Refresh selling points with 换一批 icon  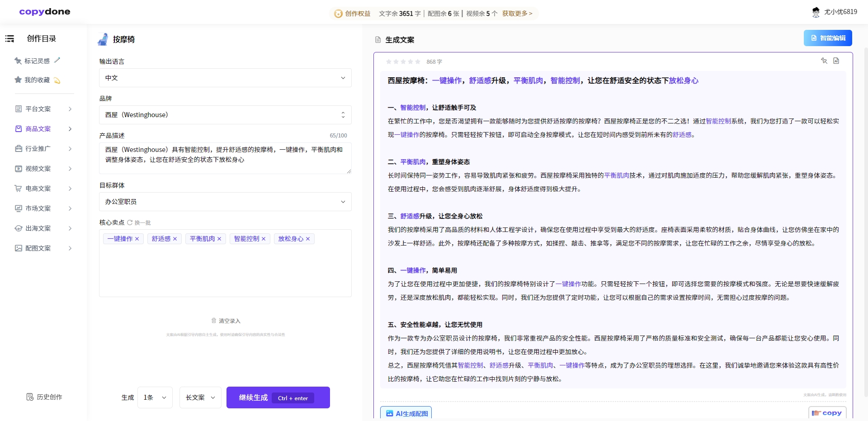point(131,222)
